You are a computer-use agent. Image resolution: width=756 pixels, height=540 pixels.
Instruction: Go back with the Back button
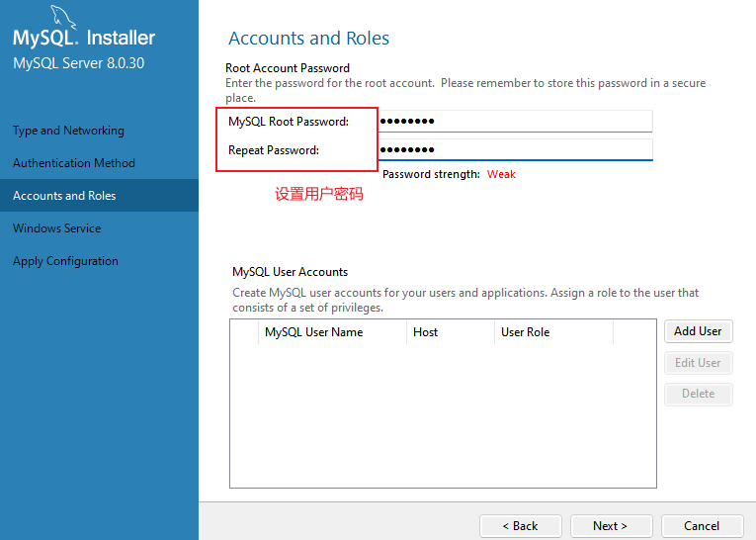520,526
